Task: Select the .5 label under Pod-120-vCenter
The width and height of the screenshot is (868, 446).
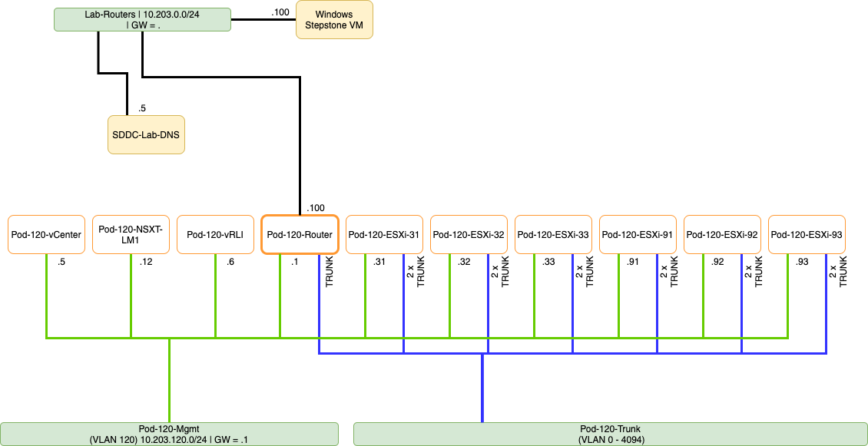Action: coord(61,263)
